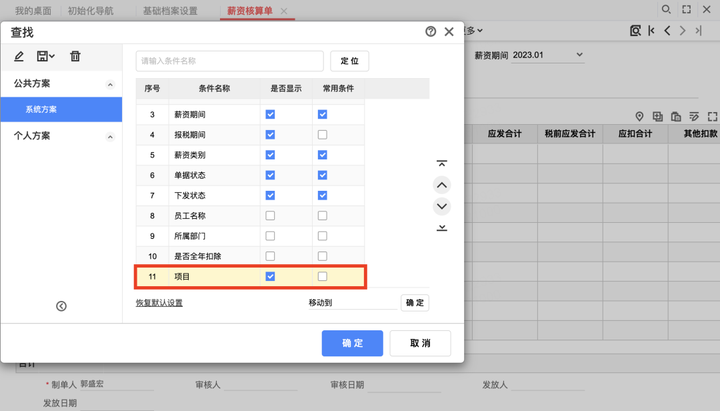Screen dimensions: 720x411
Task: Switch to 初始化导航 tab
Action: point(90,11)
